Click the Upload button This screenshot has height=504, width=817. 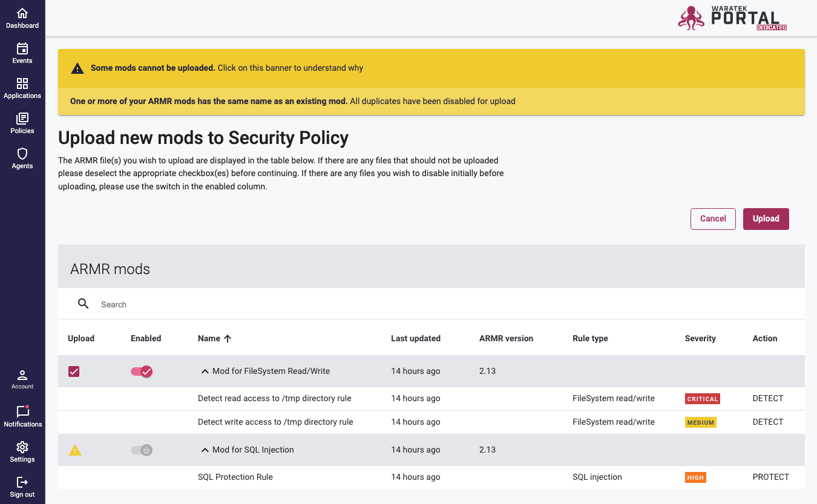point(766,219)
